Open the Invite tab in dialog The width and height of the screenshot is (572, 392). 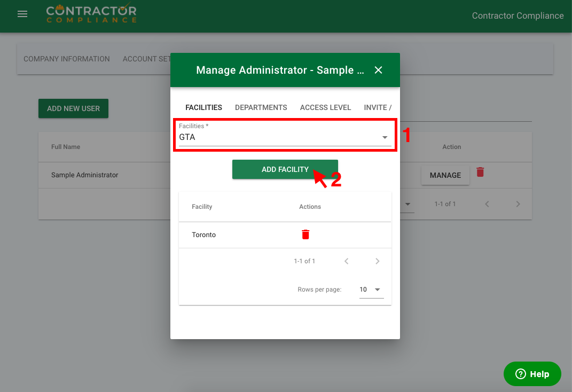click(x=378, y=107)
